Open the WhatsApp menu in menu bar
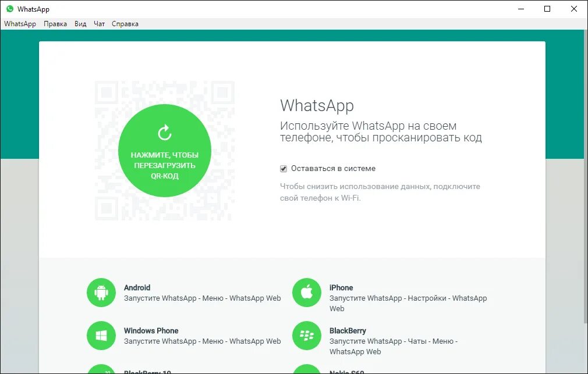588x374 pixels. click(20, 24)
